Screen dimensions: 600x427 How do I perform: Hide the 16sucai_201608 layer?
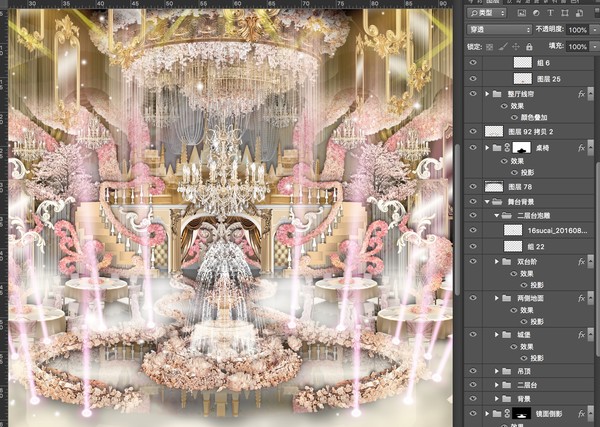click(x=473, y=230)
